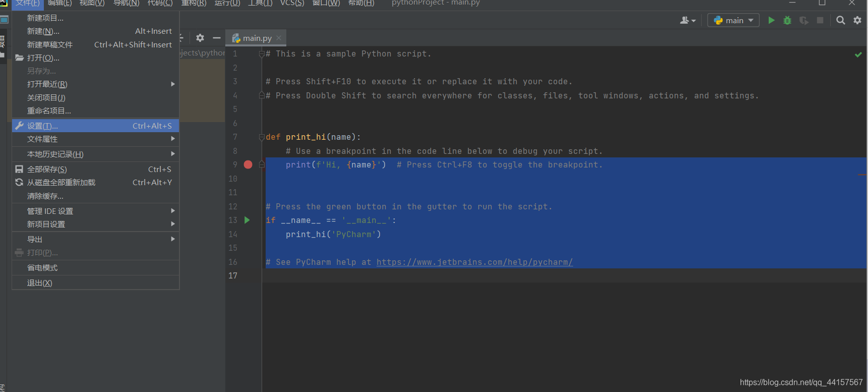Select 关闭项目(J) menu entry
Image resolution: width=868 pixels, height=392 pixels.
pyautogui.click(x=95, y=97)
